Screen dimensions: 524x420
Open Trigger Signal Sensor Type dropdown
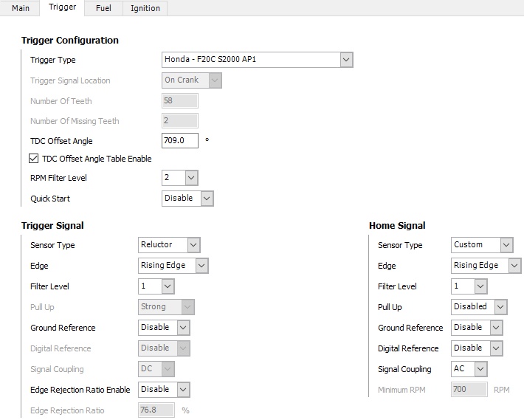pos(169,245)
